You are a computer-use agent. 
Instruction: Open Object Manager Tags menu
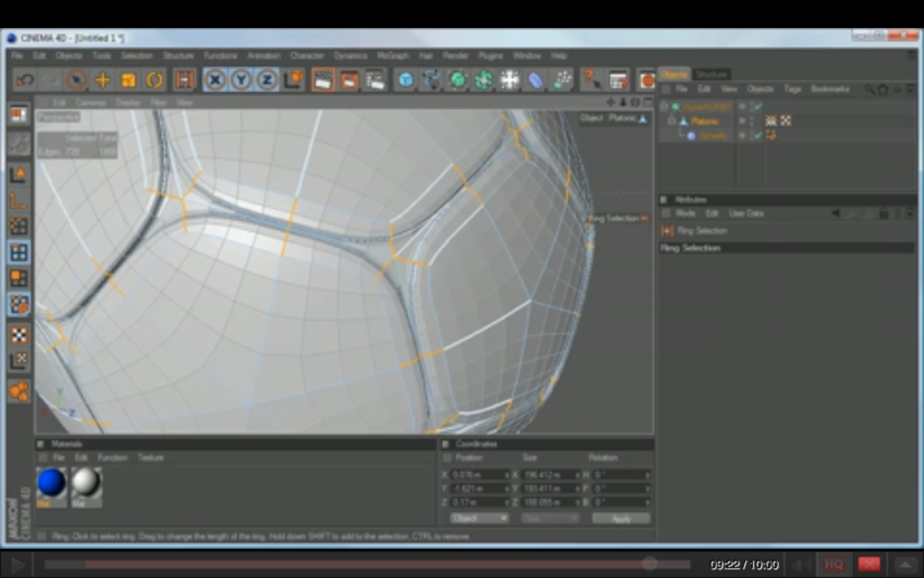tap(793, 89)
